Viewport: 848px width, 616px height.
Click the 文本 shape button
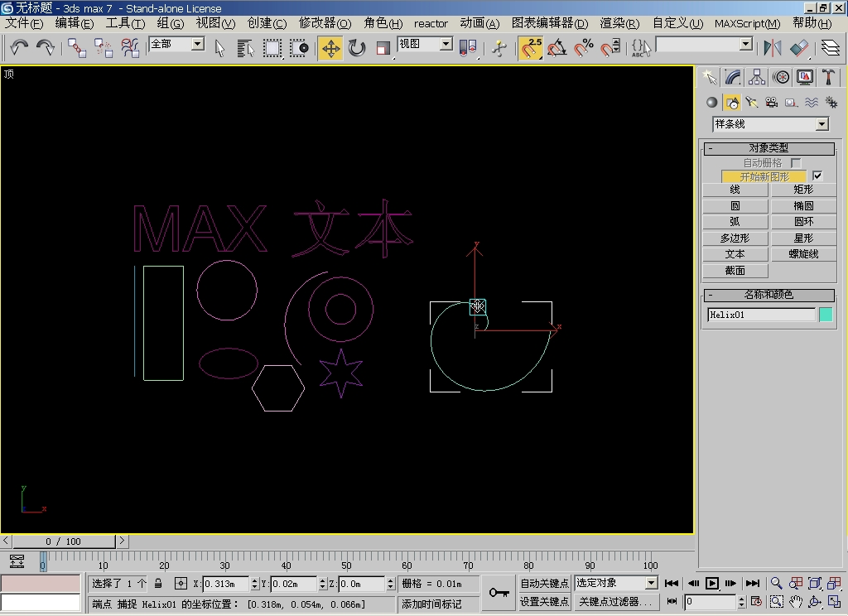click(735, 254)
